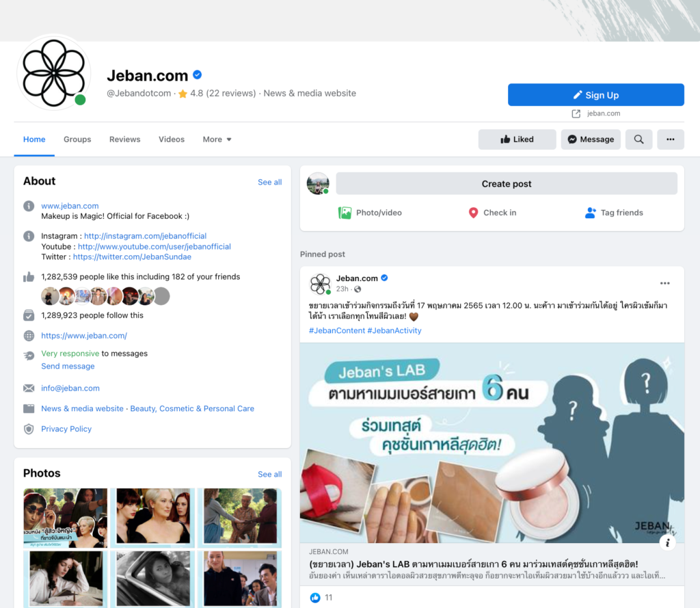Screen dimensions: 700x608
Task: Open the Jeban's LAB post image
Action: click(x=492, y=442)
